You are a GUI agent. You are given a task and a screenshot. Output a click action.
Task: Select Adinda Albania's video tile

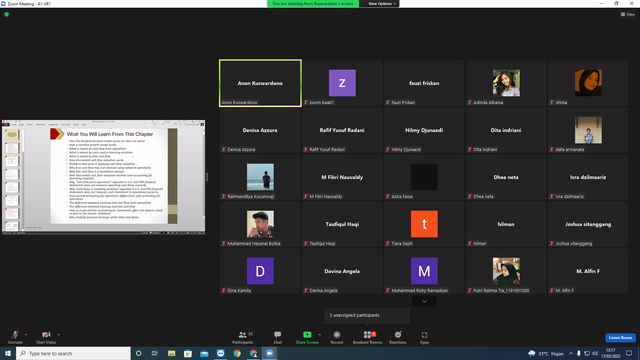(506, 83)
